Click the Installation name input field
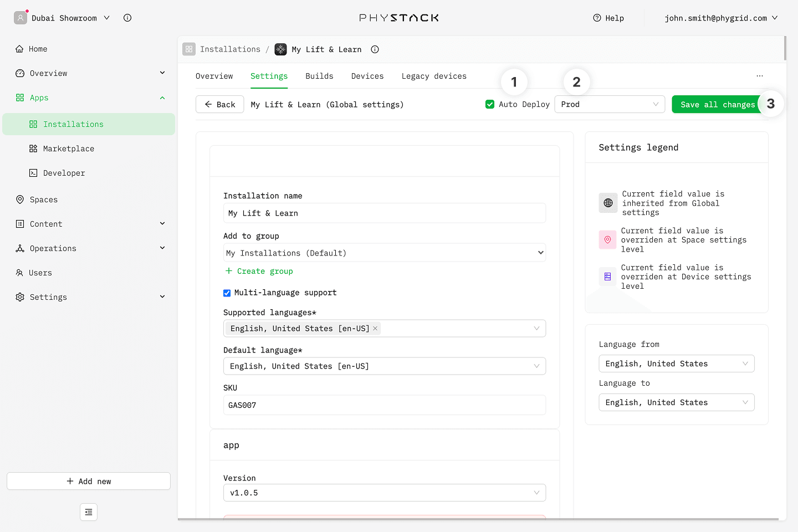 click(385, 213)
